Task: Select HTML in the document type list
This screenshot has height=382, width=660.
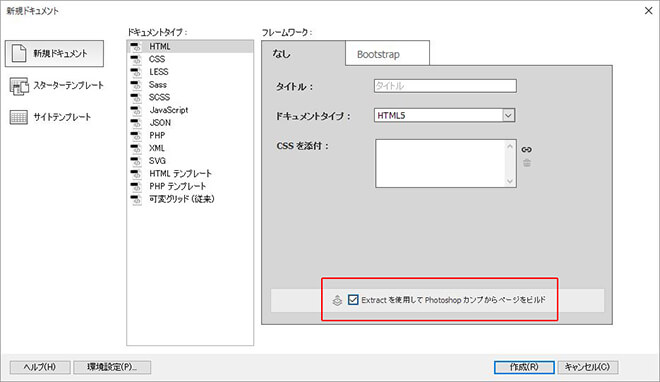Action: point(190,47)
